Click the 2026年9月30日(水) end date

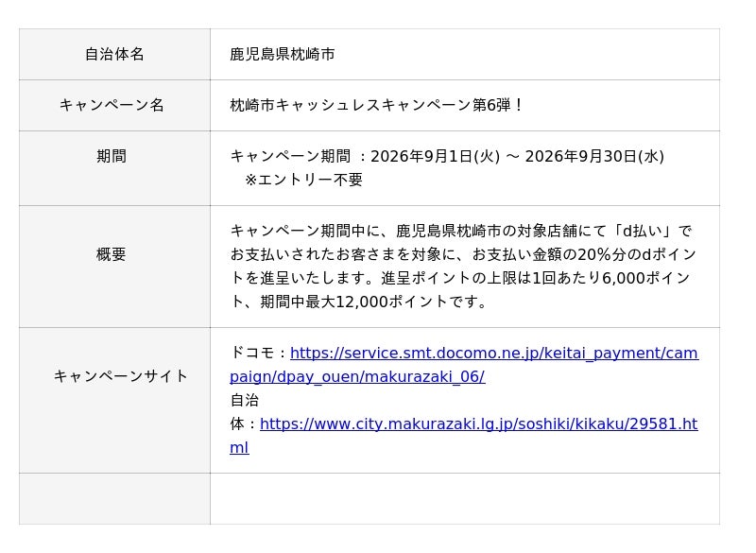tap(594, 156)
